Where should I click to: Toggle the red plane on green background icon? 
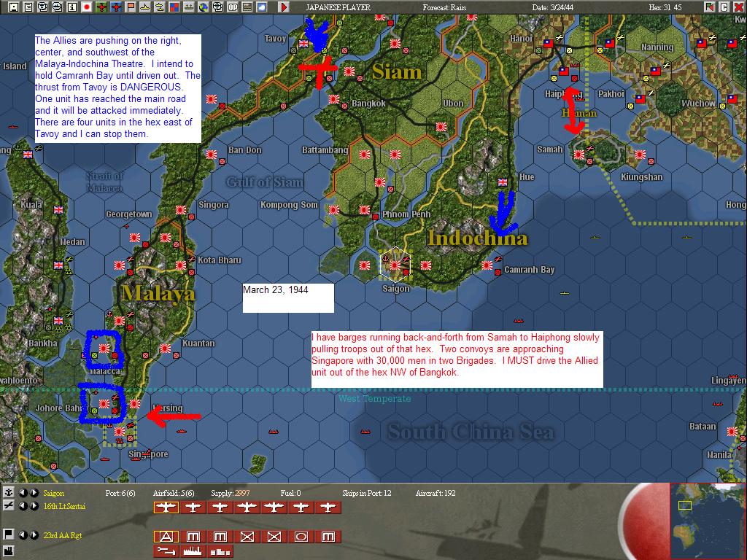(x=101, y=7)
